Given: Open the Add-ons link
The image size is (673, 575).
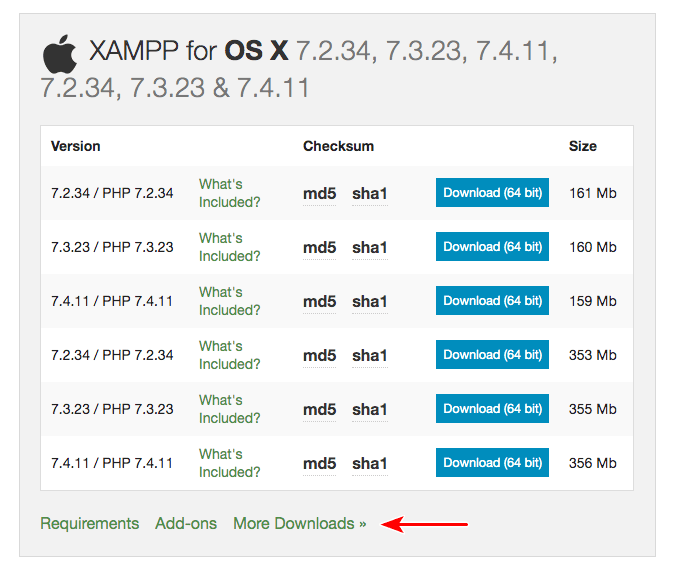Looking at the screenshot, I should coord(186,524).
